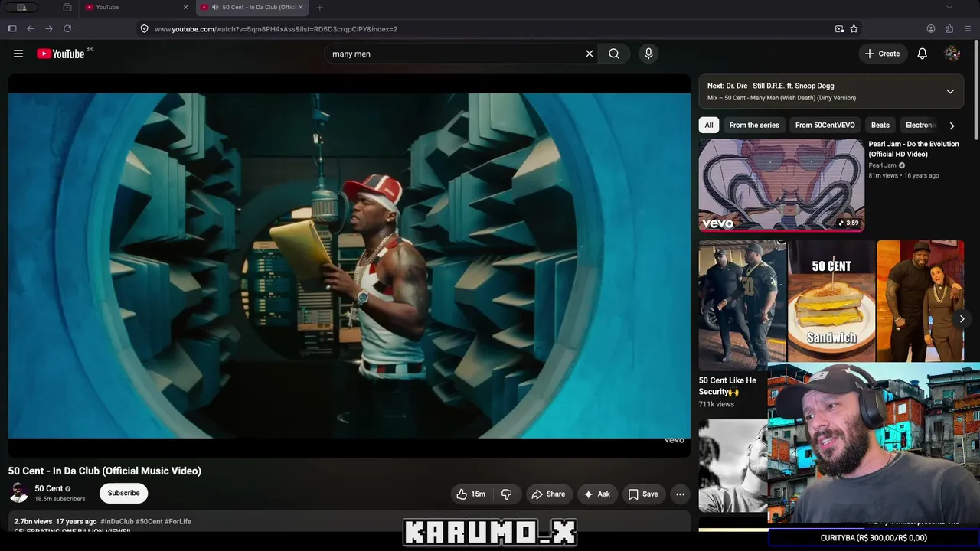Open the browser application menu
Screen dimensions: 980x551
pyautogui.click(x=969, y=28)
